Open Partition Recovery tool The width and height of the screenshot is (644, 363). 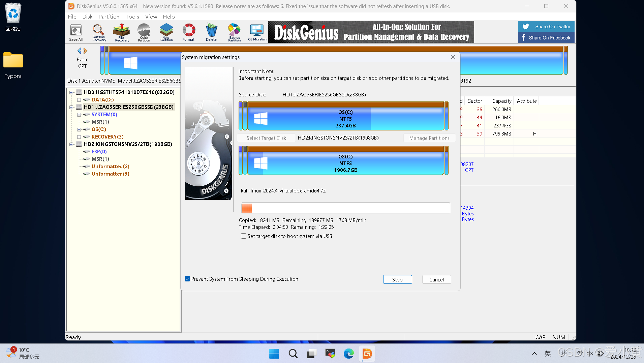tap(99, 32)
